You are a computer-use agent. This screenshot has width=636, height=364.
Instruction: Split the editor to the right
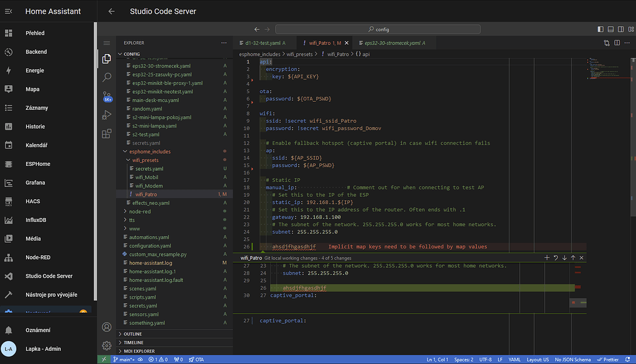click(x=617, y=43)
